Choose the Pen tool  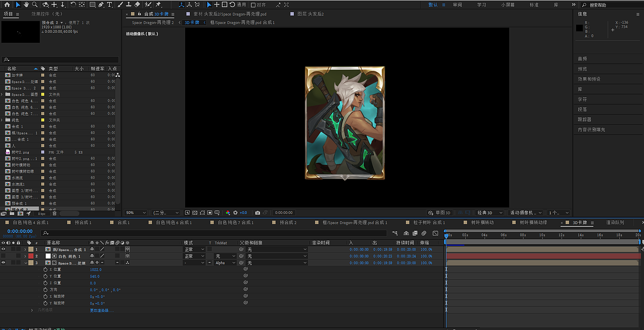[x=101, y=5]
